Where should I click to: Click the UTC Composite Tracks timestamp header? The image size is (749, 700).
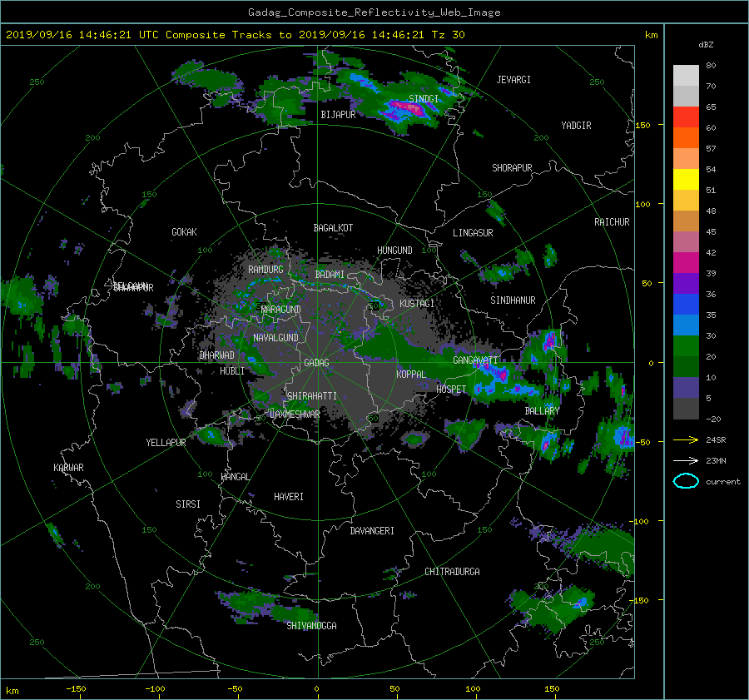(x=235, y=35)
